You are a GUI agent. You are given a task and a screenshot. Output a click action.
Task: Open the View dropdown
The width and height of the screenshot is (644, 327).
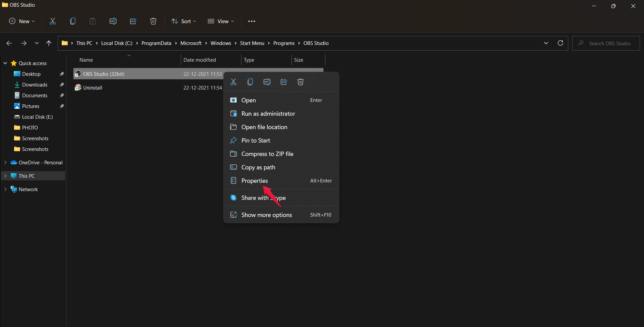(221, 21)
